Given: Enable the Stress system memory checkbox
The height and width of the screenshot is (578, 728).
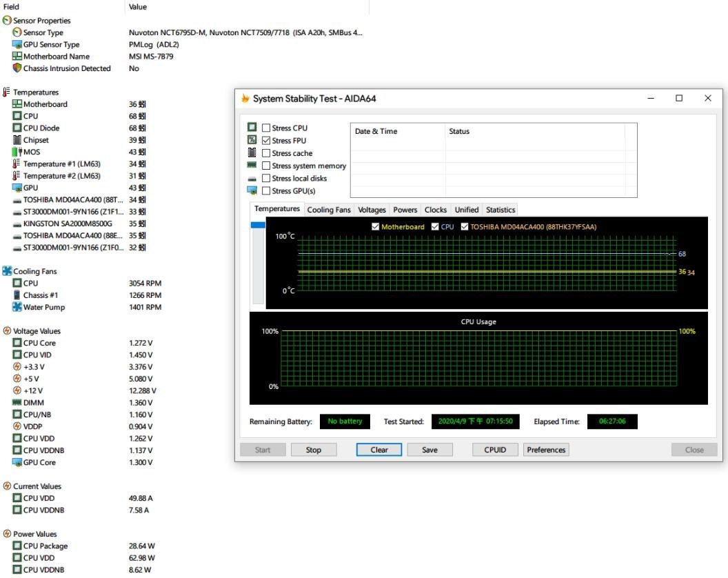Looking at the screenshot, I should (266, 166).
